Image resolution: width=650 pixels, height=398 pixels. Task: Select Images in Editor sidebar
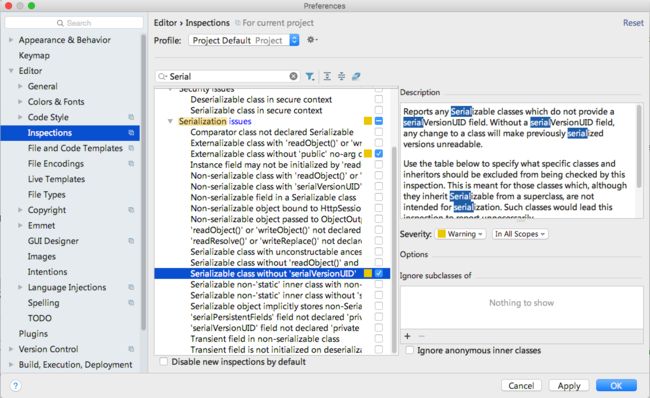click(x=41, y=256)
